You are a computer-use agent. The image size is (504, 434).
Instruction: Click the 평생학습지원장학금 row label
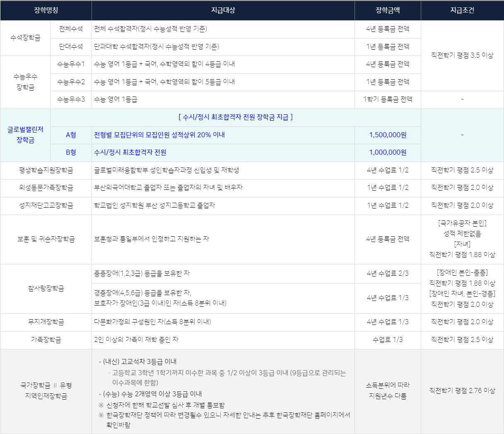(x=46, y=170)
